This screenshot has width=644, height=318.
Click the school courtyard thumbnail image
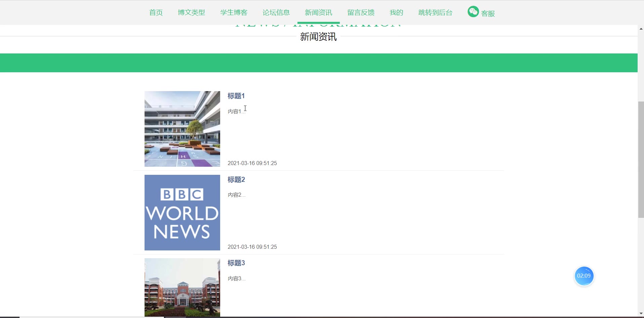(x=182, y=129)
